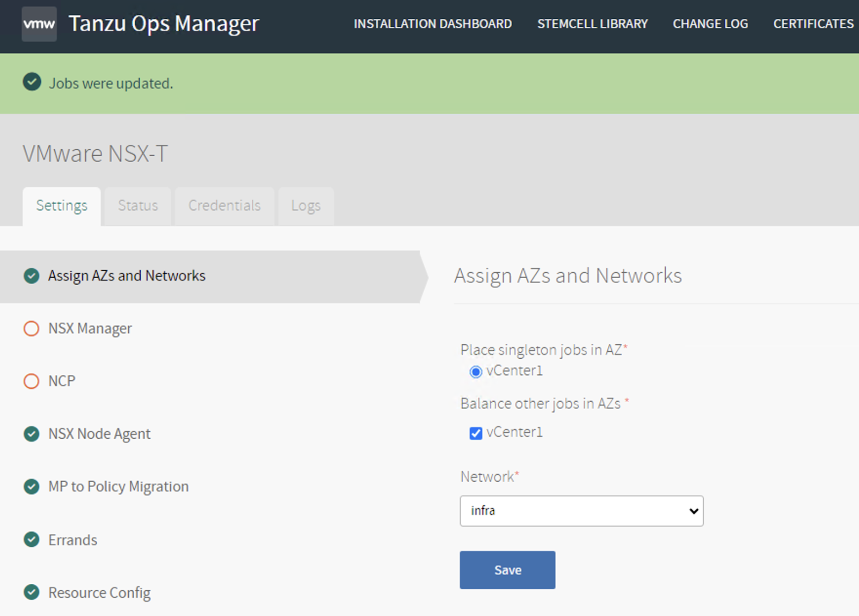Open the Certificates page
Screen dimensions: 859x616
[813, 24]
